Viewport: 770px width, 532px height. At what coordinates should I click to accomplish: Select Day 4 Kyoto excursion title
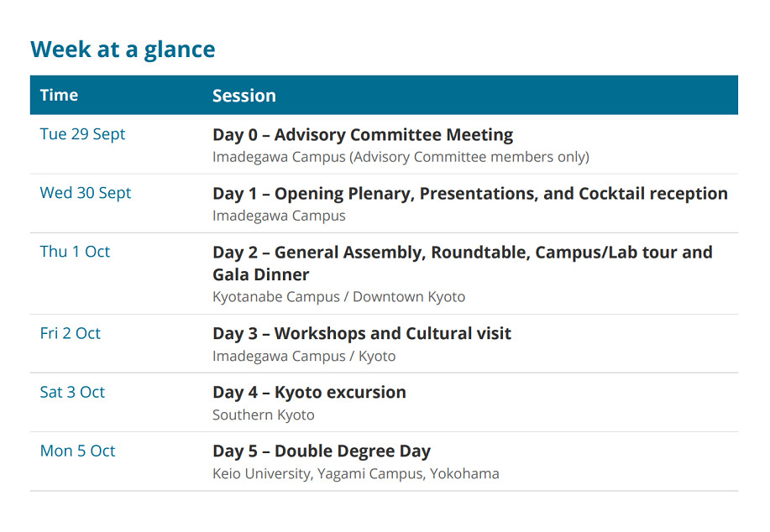pos(309,393)
